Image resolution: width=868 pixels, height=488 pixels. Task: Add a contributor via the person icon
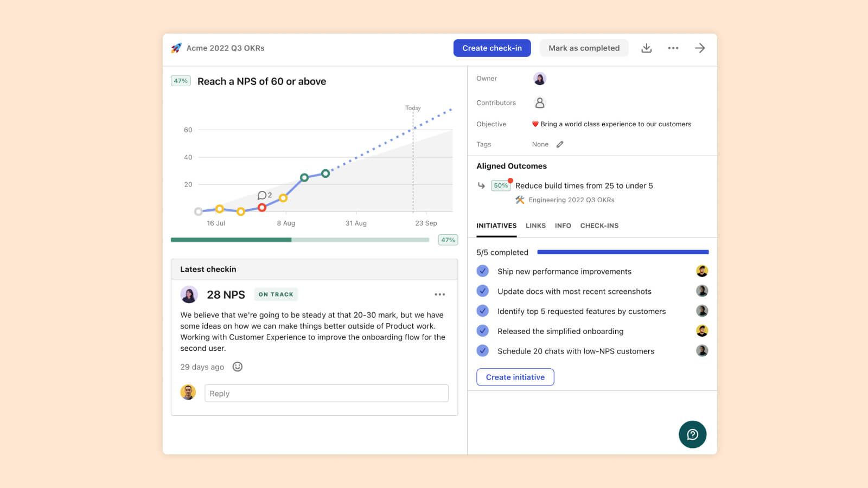[x=540, y=102]
